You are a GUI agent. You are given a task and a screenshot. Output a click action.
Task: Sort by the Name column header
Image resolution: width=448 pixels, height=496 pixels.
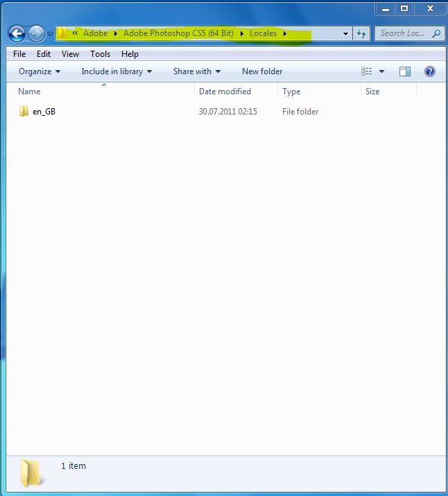(29, 92)
